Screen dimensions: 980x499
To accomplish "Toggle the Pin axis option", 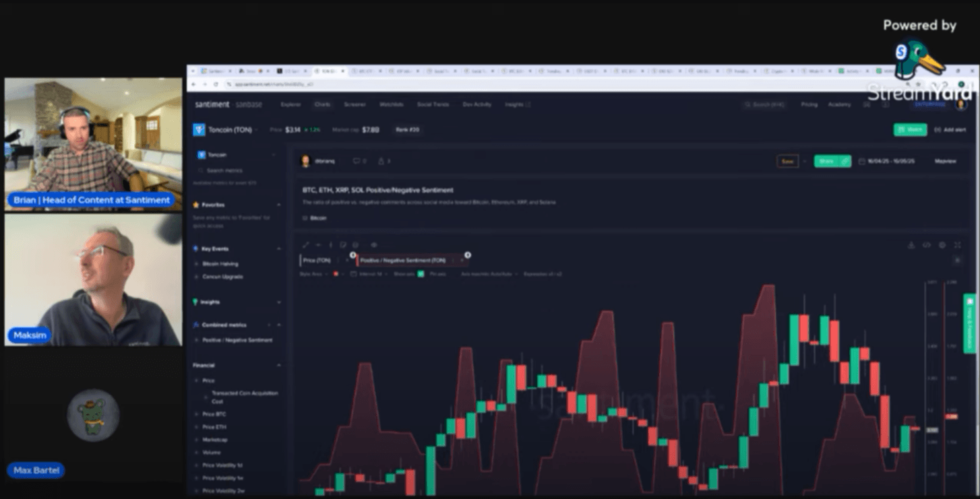I will pos(438,274).
